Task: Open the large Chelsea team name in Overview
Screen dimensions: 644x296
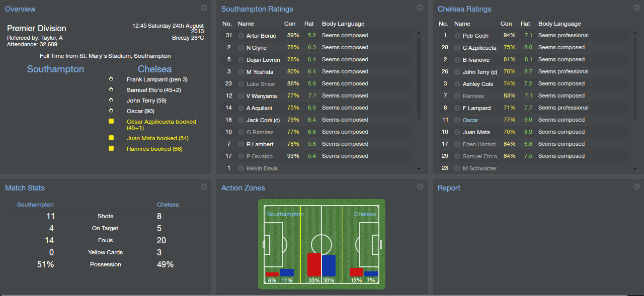Action: (x=154, y=69)
